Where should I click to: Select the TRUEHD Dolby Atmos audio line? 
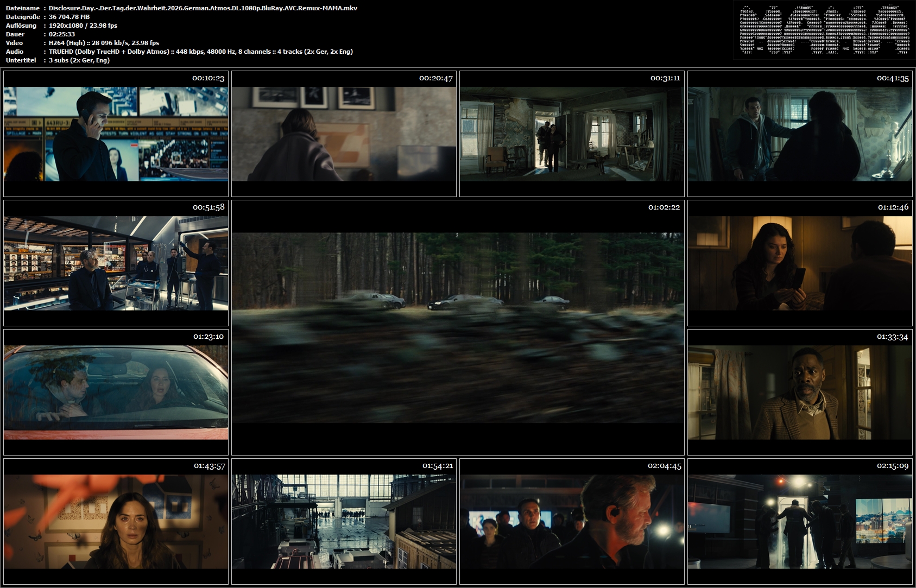pyautogui.click(x=201, y=52)
